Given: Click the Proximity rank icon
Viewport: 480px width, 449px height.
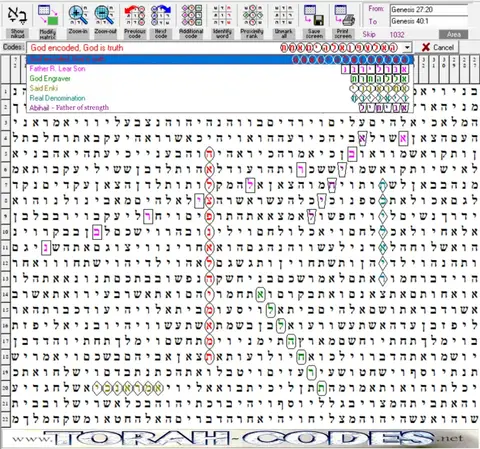Looking at the screenshot, I should tap(252, 15).
